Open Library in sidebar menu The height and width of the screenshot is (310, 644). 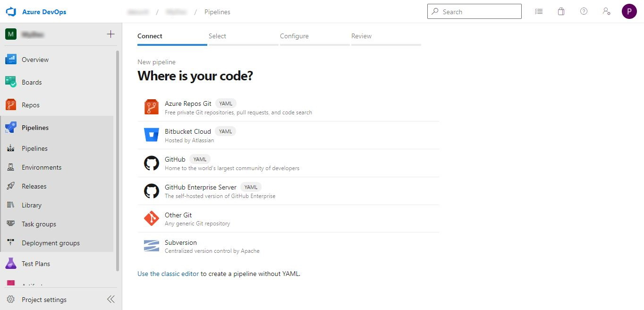point(32,205)
